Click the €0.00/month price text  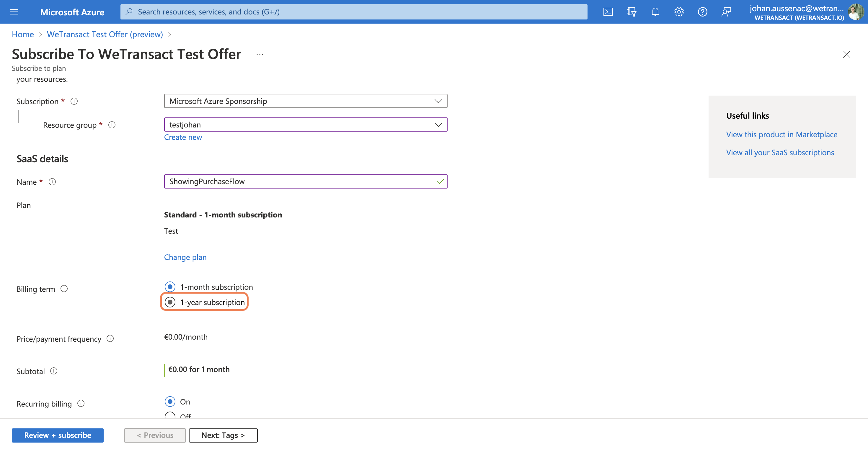click(x=186, y=337)
